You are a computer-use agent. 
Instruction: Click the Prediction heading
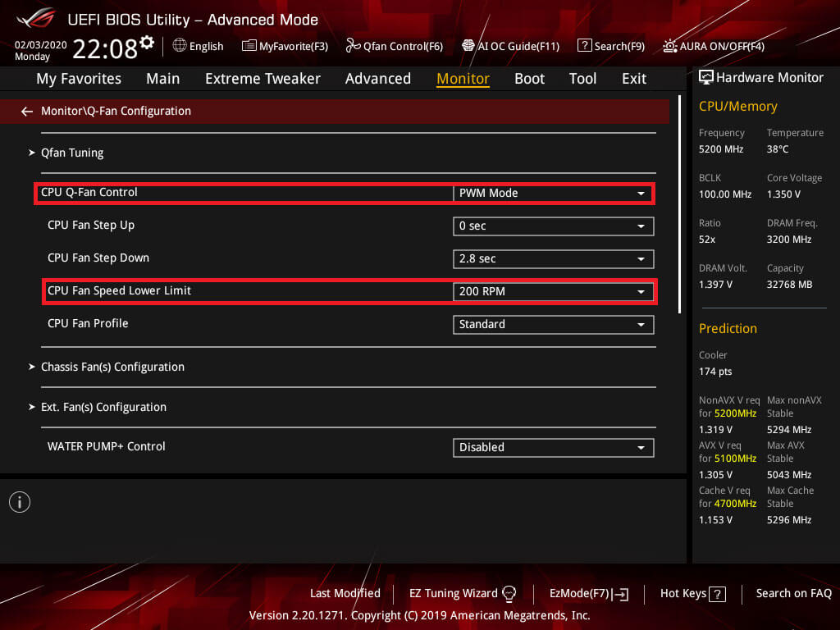[728, 328]
